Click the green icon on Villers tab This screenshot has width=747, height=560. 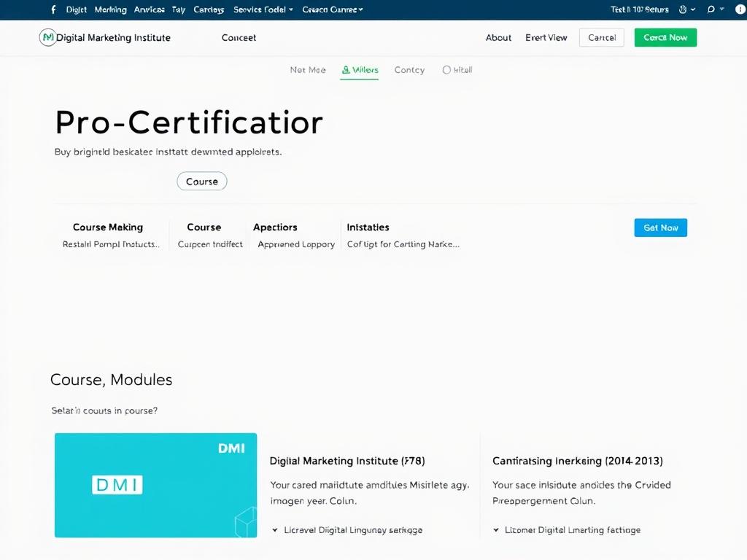[x=346, y=70]
